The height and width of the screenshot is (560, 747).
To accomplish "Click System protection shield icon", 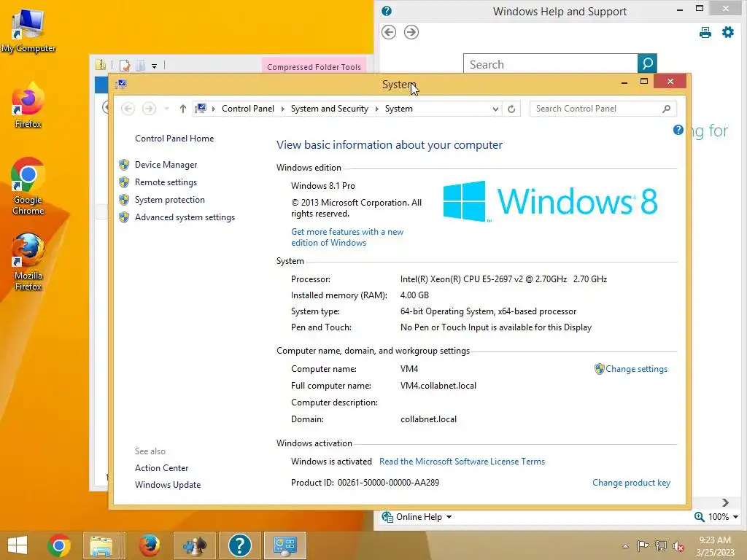I will [124, 200].
